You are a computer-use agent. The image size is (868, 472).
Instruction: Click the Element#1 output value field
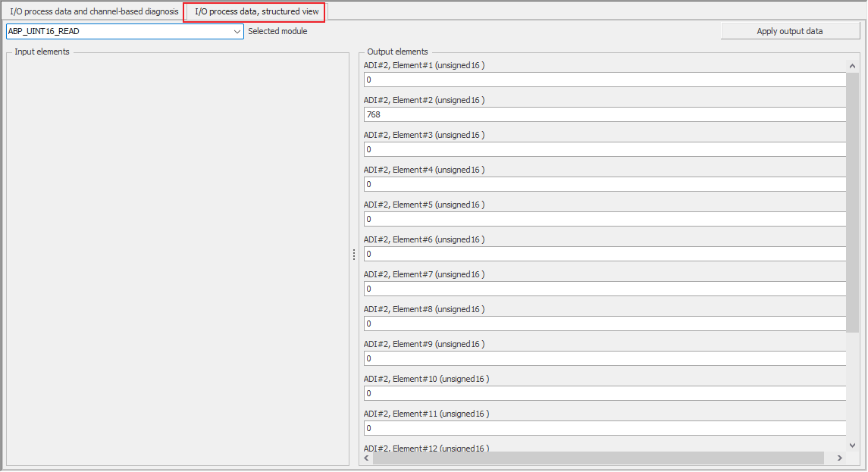[604, 80]
